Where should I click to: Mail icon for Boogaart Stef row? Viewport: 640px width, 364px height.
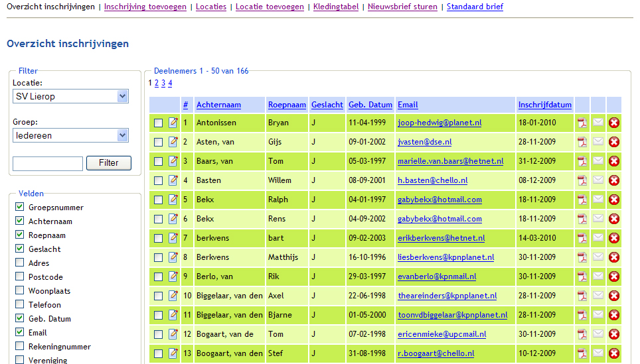coord(598,353)
